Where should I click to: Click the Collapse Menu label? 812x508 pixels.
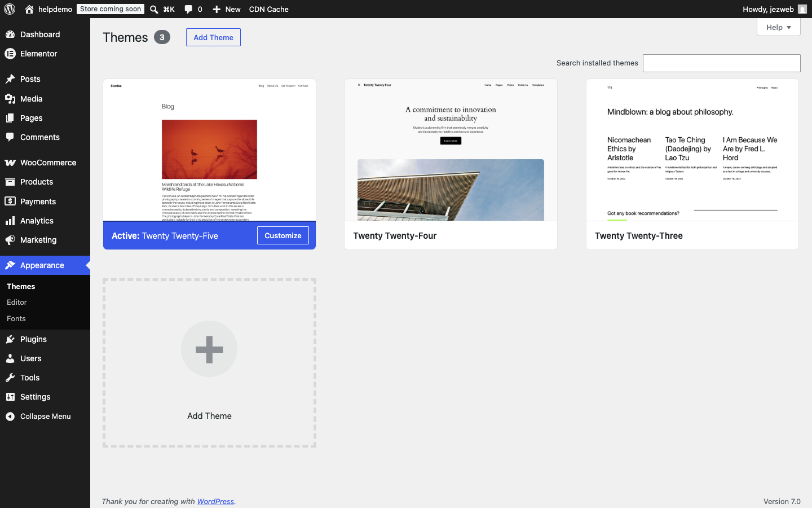click(x=46, y=417)
